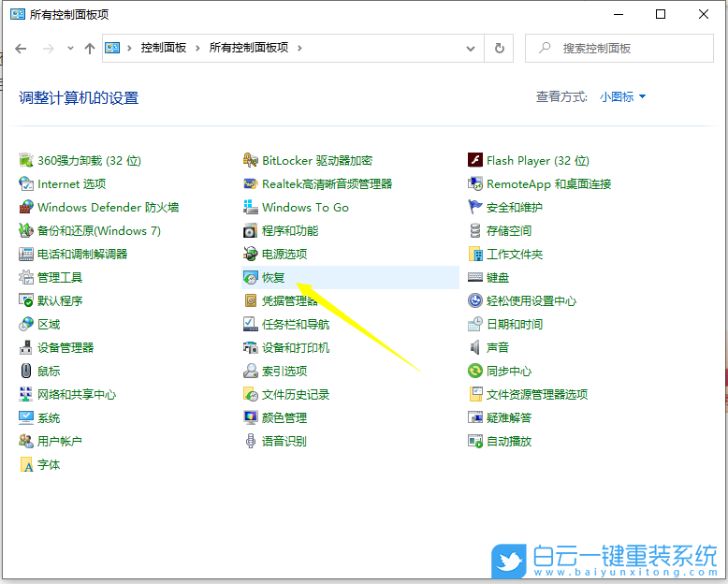Viewport: 728px width, 584px height.
Task: Click the Realtek高清晰音频管理器 icon
Action: tap(251, 184)
